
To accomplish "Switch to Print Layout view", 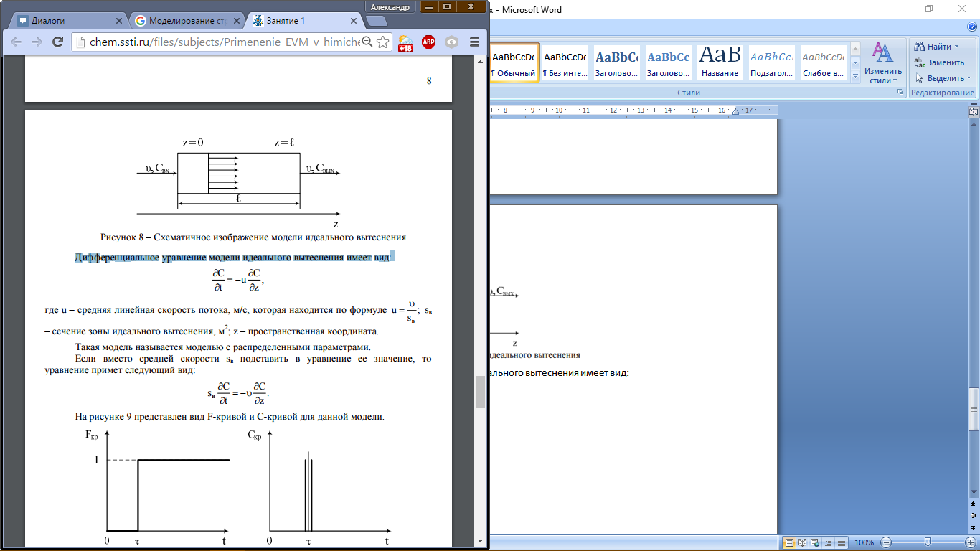I will pyautogui.click(x=789, y=542).
